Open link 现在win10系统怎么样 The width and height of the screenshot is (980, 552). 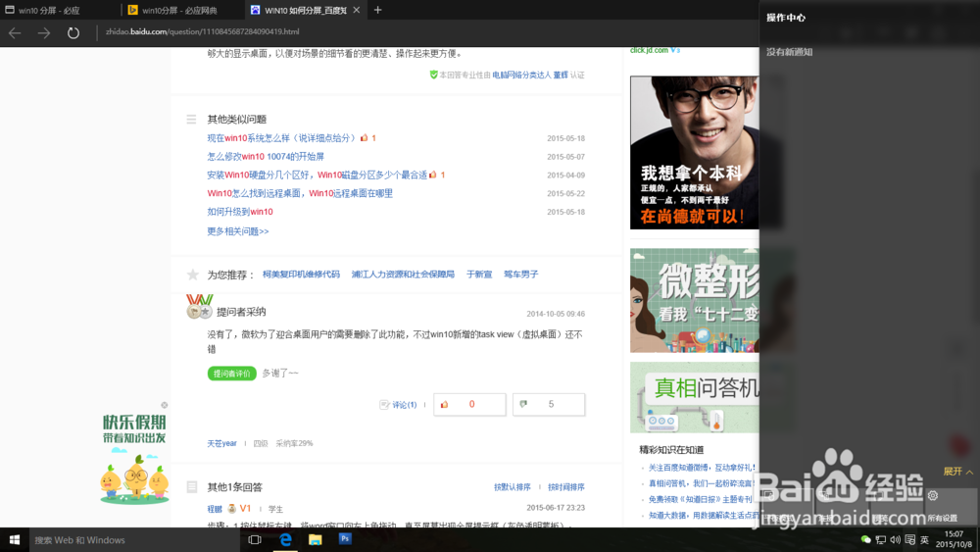(281, 138)
